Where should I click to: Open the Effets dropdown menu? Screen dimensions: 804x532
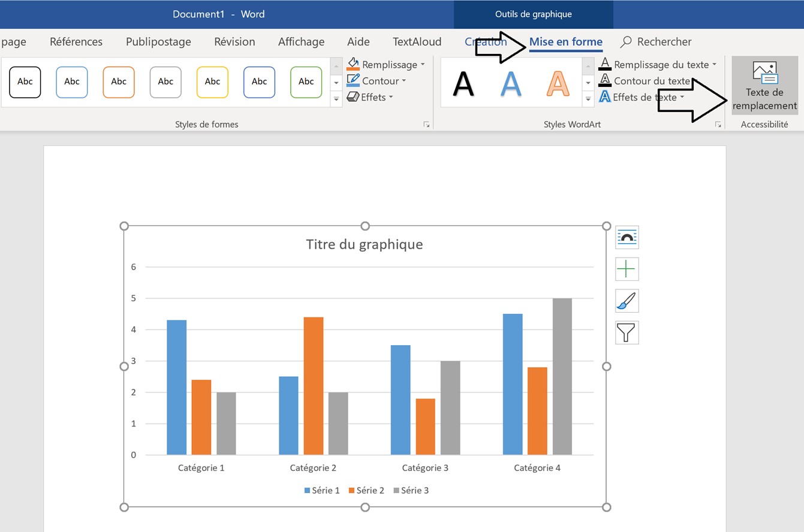(390, 97)
